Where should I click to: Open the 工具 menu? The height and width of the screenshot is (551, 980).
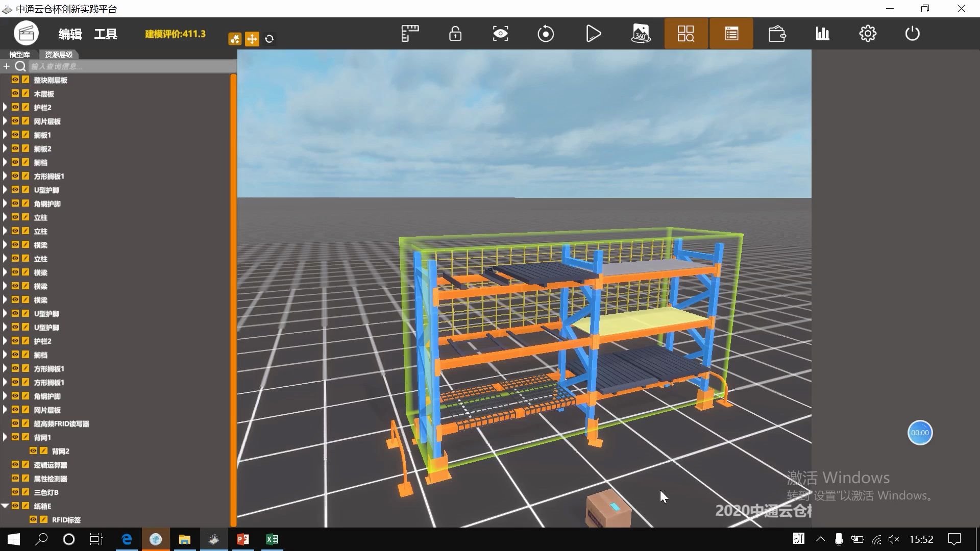pyautogui.click(x=106, y=34)
